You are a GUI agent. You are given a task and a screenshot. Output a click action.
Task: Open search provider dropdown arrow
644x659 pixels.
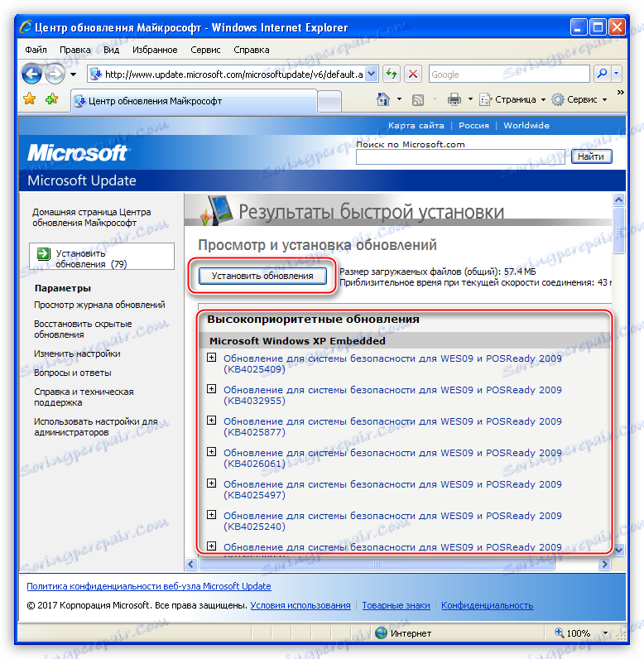pos(617,74)
